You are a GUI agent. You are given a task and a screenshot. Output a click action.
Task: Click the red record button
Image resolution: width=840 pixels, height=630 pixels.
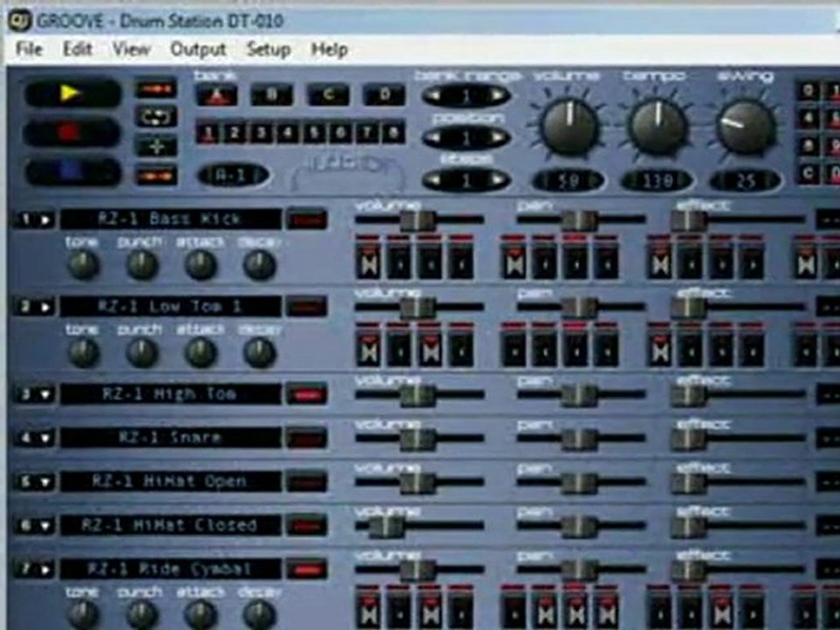coord(73,132)
